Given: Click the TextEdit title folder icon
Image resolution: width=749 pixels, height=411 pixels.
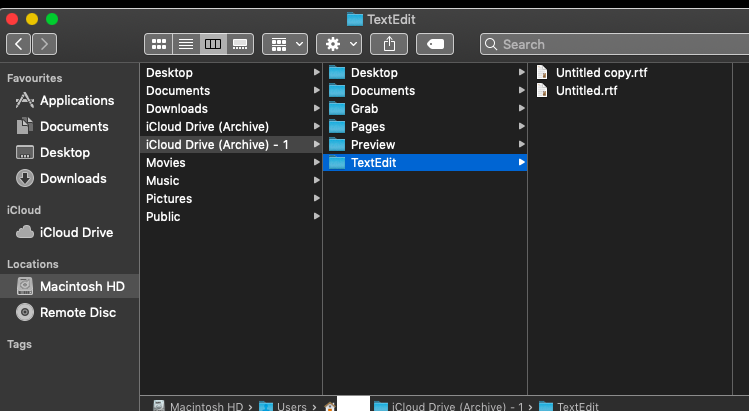Looking at the screenshot, I should tap(355, 20).
